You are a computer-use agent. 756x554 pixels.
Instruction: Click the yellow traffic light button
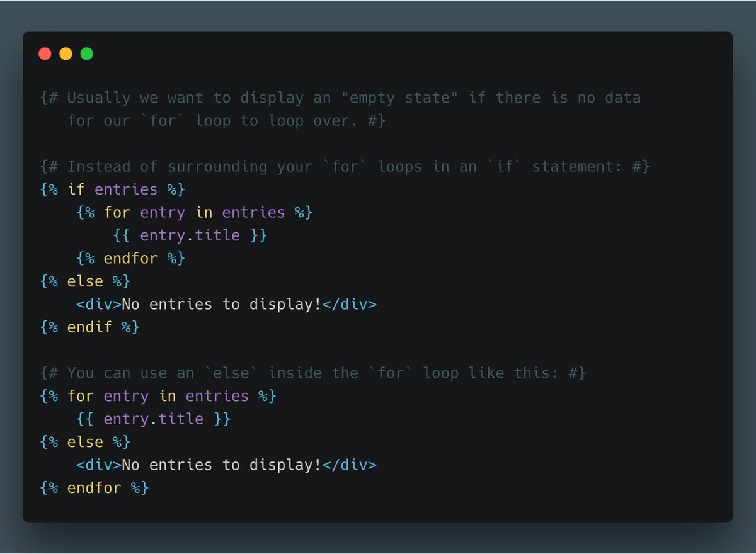66,54
